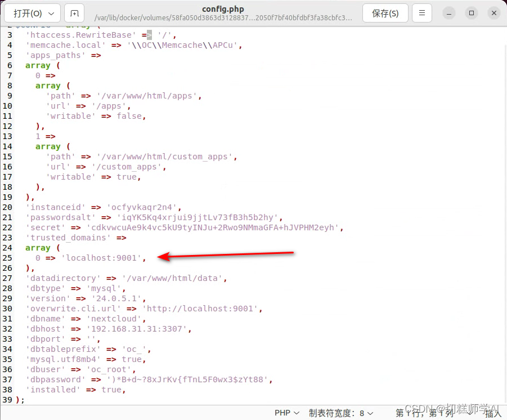Click line number 25 in gutter
The width and height of the screenshot is (507, 420).
click(x=7, y=258)
